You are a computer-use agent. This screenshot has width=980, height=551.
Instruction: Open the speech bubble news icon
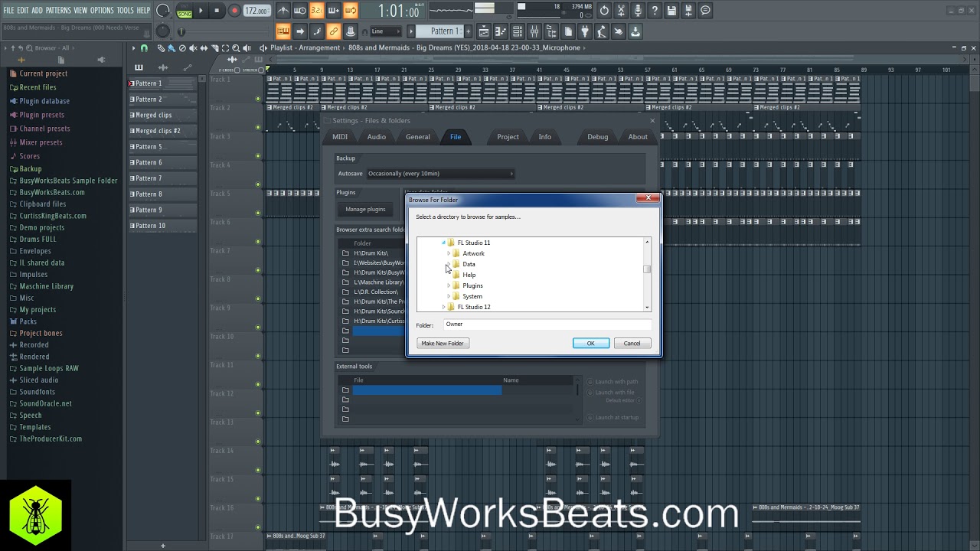click(x=705, y=11)
